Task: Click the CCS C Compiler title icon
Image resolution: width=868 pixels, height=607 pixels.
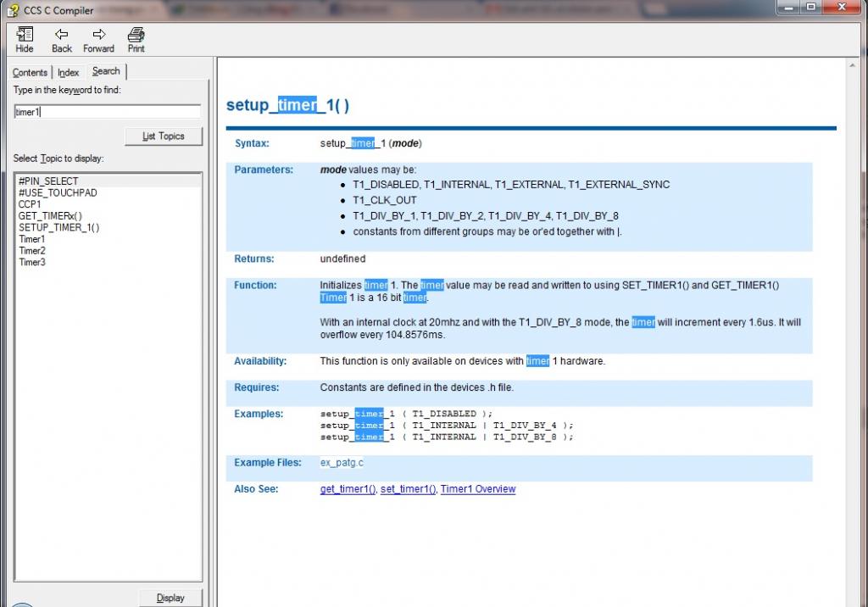Action: click(x=13, y=10)
